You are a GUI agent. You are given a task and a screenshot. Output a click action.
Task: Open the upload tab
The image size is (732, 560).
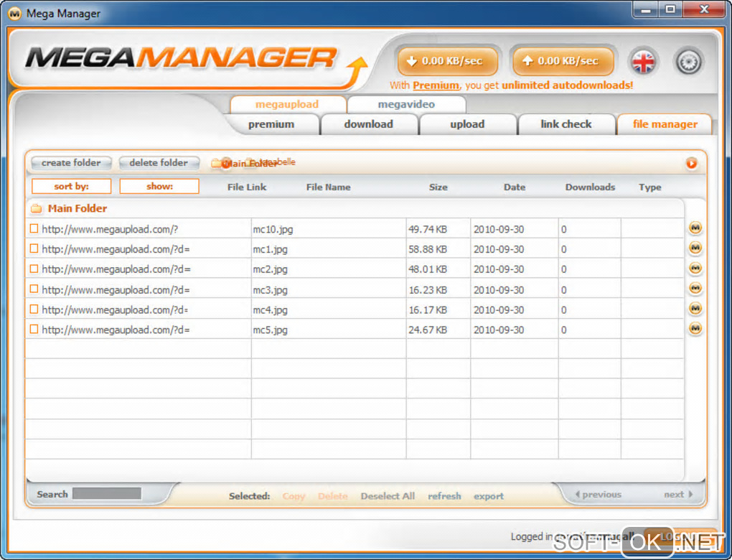(467, 124)
